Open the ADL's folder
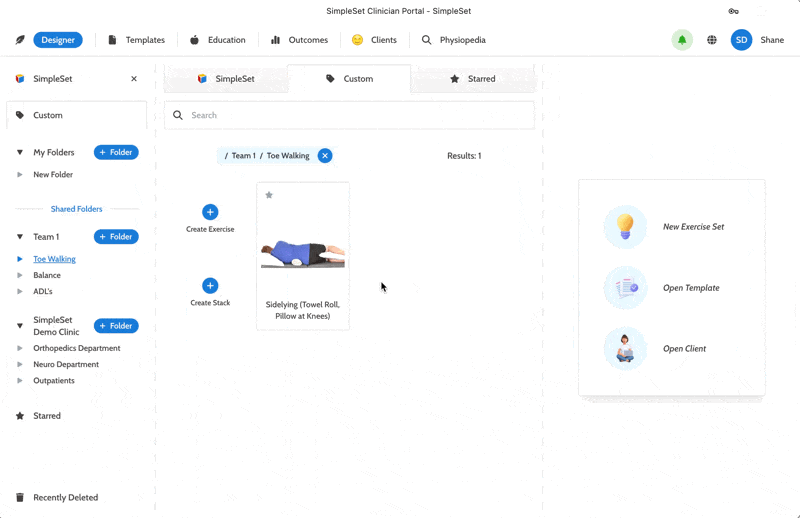Image resolution: width=800 pixels, height=518 pixels. point(43,291)
